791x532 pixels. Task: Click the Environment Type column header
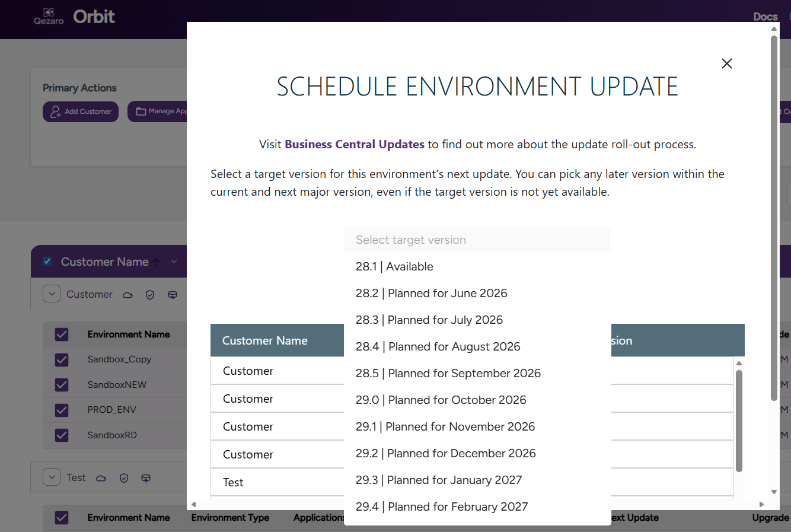230,518
